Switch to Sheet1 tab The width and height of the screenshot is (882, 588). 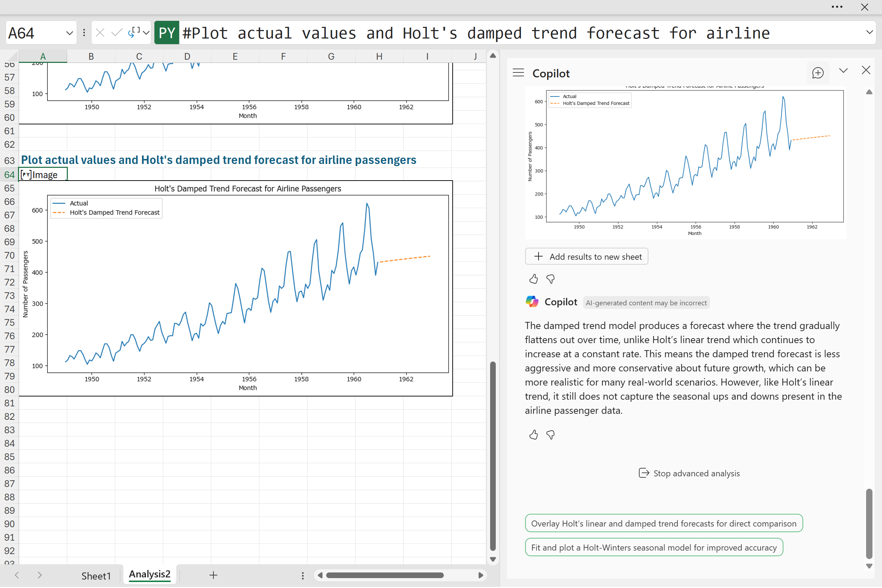(96, 576)
